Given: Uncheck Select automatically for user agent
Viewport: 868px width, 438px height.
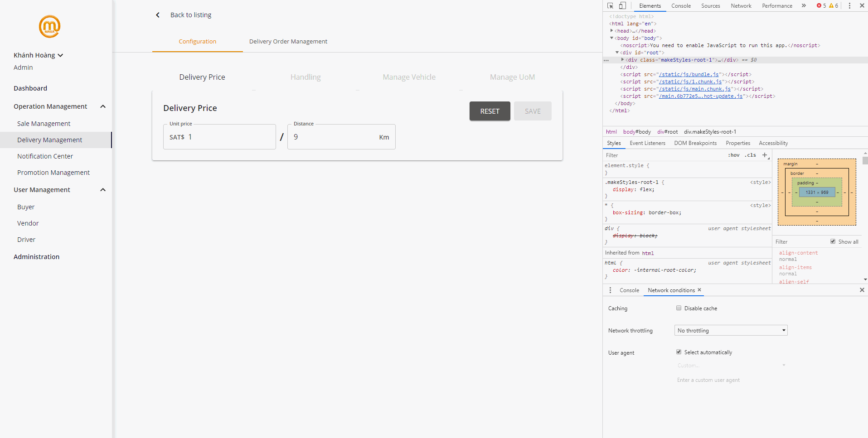Looking at the screenshot, I should pyautogui.click(x=679, y=352).
